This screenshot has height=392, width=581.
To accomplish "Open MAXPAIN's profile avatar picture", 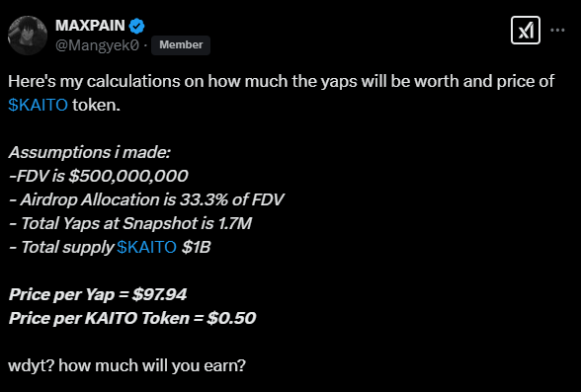I will 28,36.
